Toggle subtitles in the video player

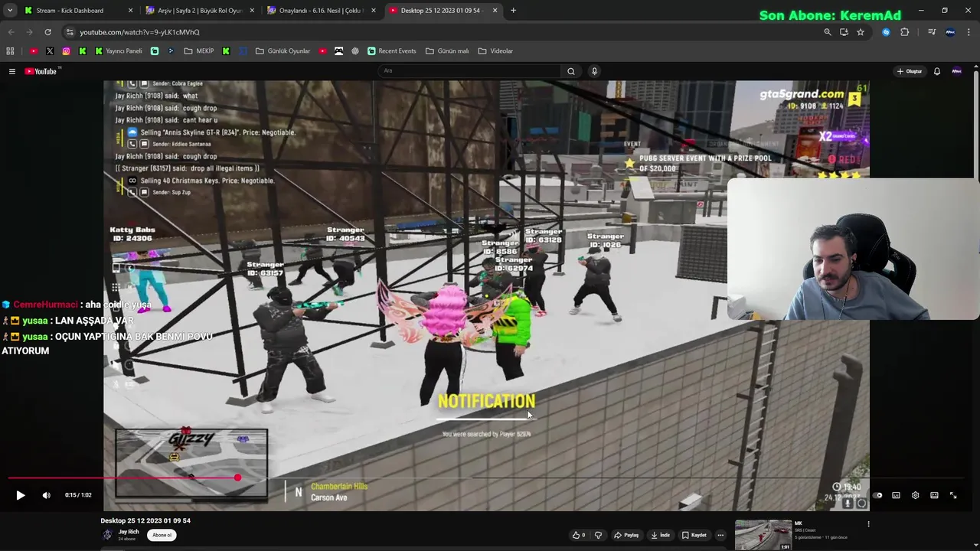tap(896, 495)
